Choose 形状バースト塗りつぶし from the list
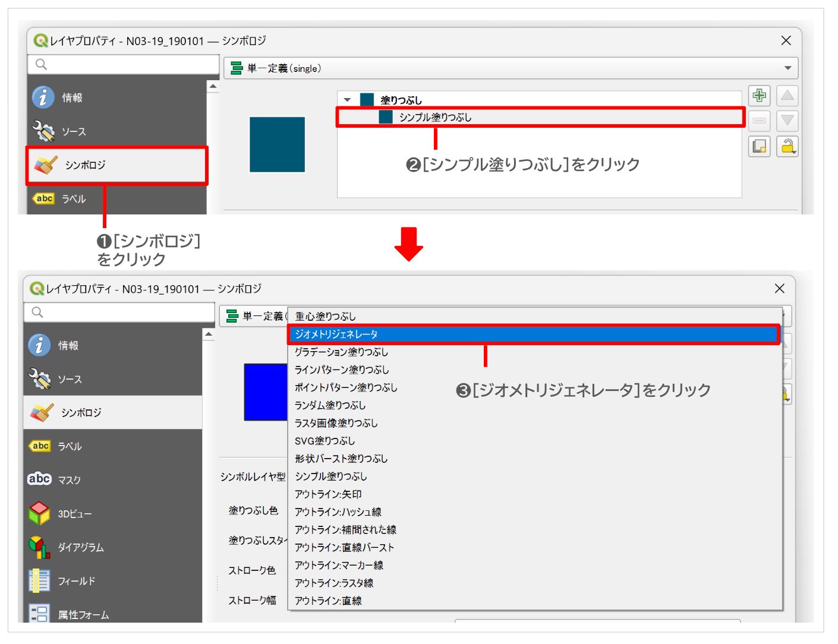This screenshot has width=838, height=644. coord(535,459)
